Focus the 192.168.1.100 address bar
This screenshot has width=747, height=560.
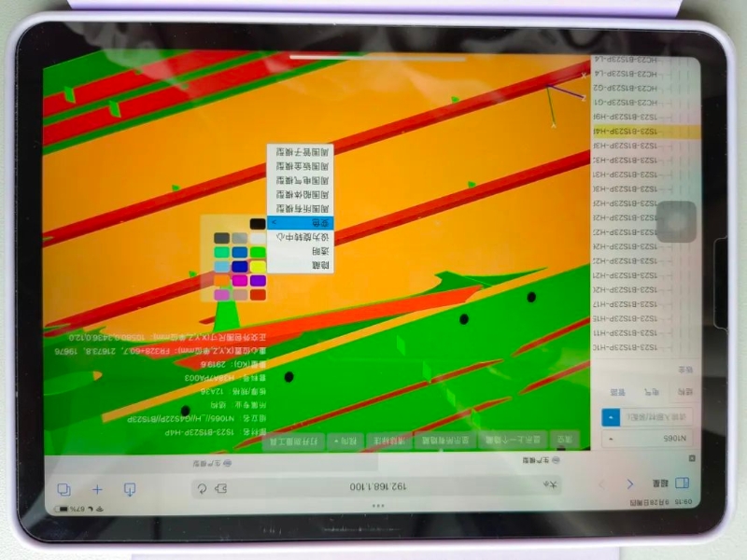click(376, 487)
